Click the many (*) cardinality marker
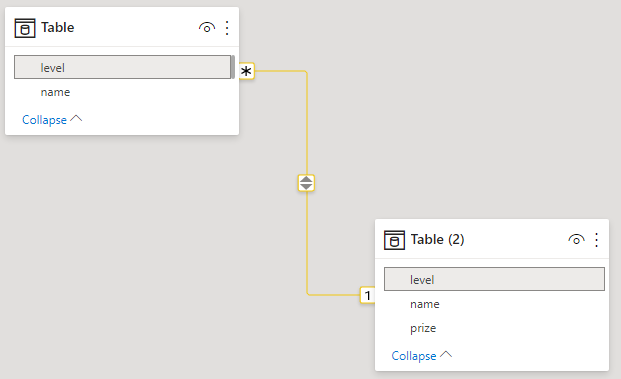 click(246, 71)
